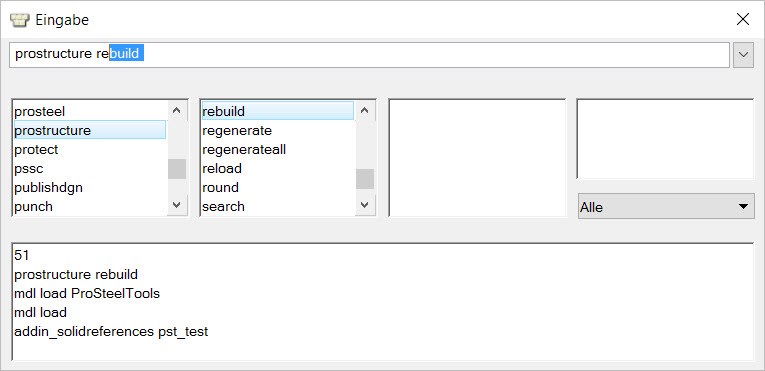Click in the command input field

coord(369,55)
